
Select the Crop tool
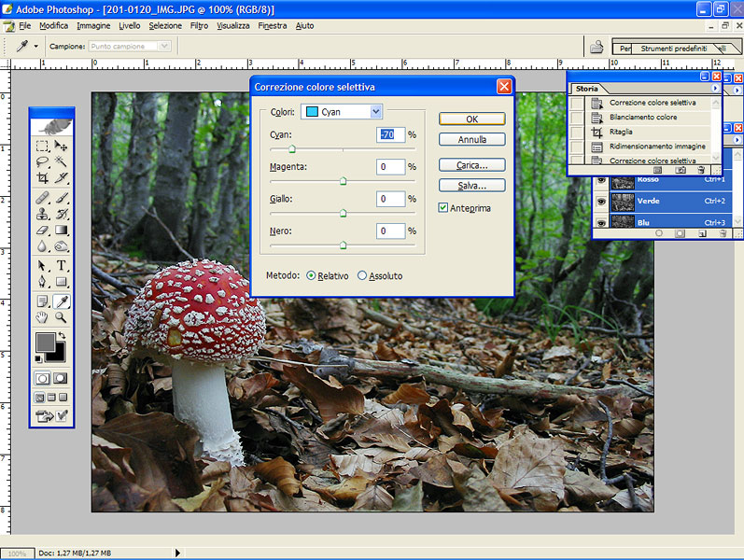coord(42,177)
